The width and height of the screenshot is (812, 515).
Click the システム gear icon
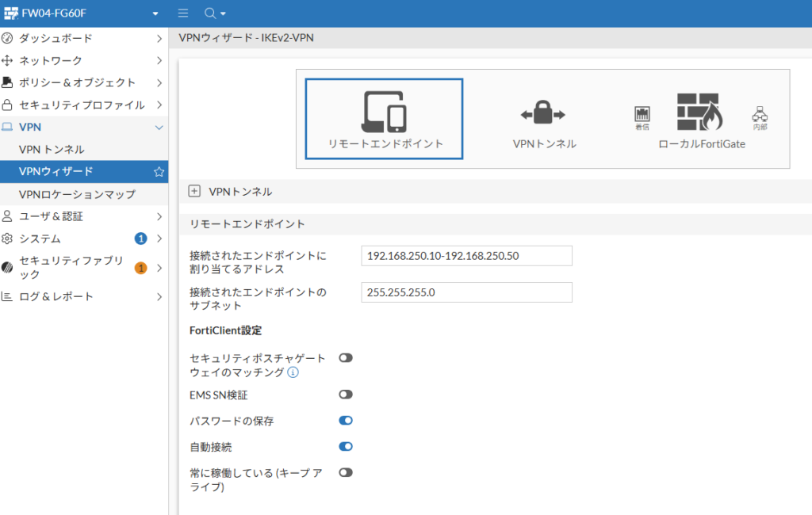point(7,238)
